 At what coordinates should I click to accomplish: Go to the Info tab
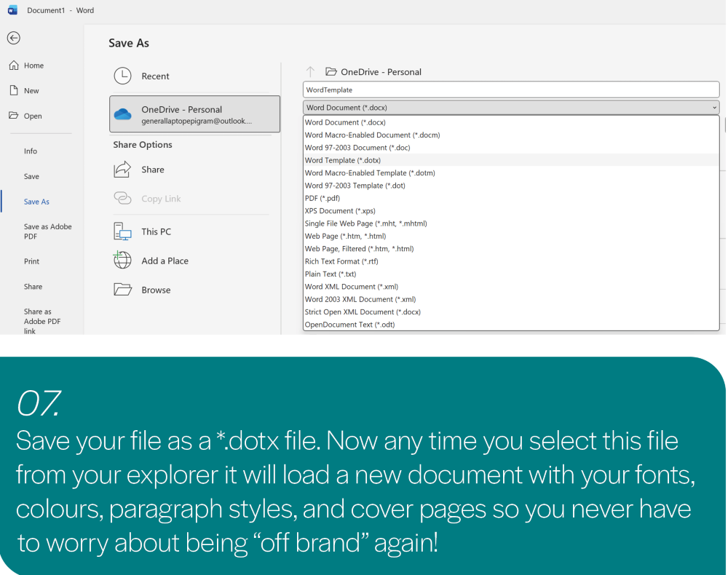31,151
